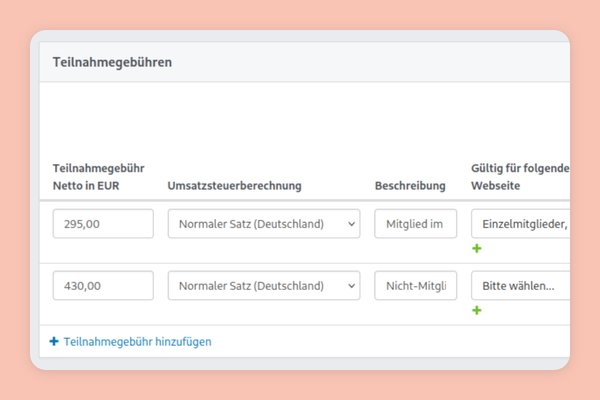600x400 pixels.
Task: Click the Mitglied im description field
Action: point(415,224)
